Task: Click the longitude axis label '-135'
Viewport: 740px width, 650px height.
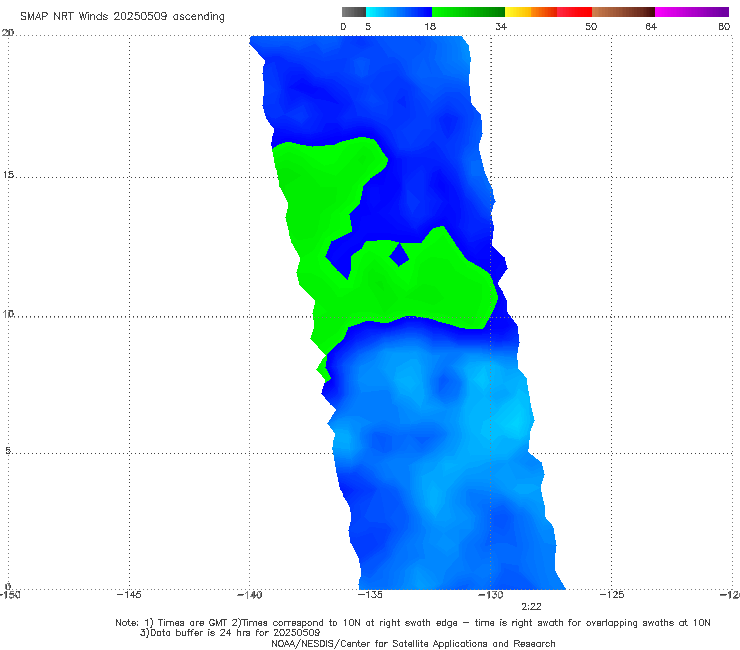Action: (370, 595)
